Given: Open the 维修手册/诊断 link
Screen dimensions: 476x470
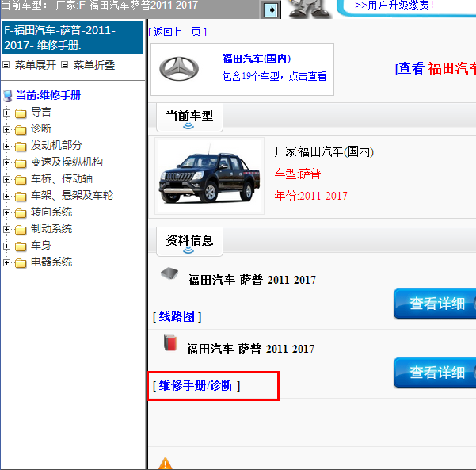Looking at the screenshot, I should 196,385.
